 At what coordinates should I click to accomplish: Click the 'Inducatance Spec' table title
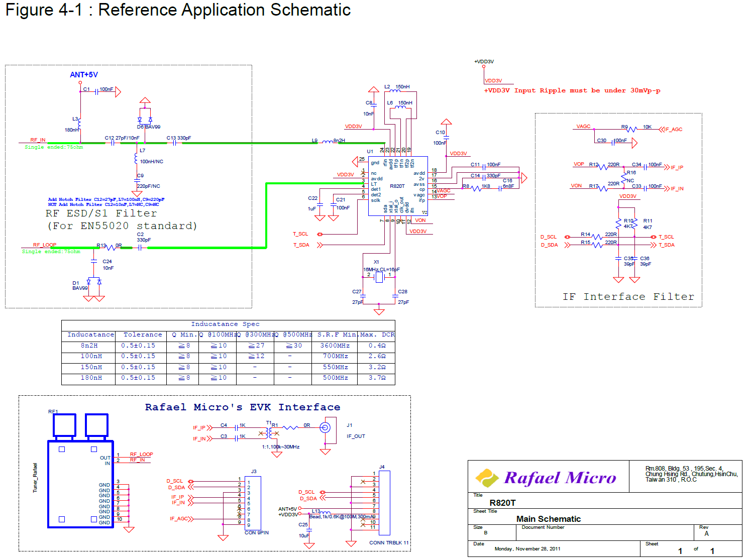click(225, 324)
